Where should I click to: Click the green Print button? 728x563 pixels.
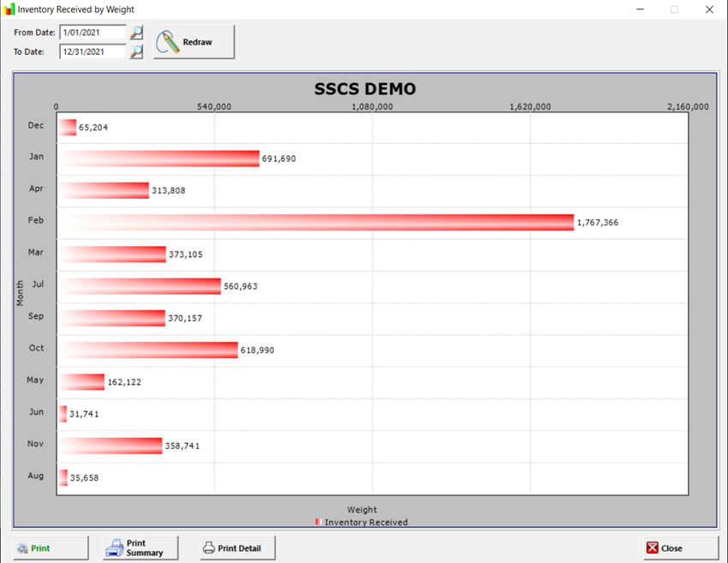pyautogui.click(x=51, y=548)
